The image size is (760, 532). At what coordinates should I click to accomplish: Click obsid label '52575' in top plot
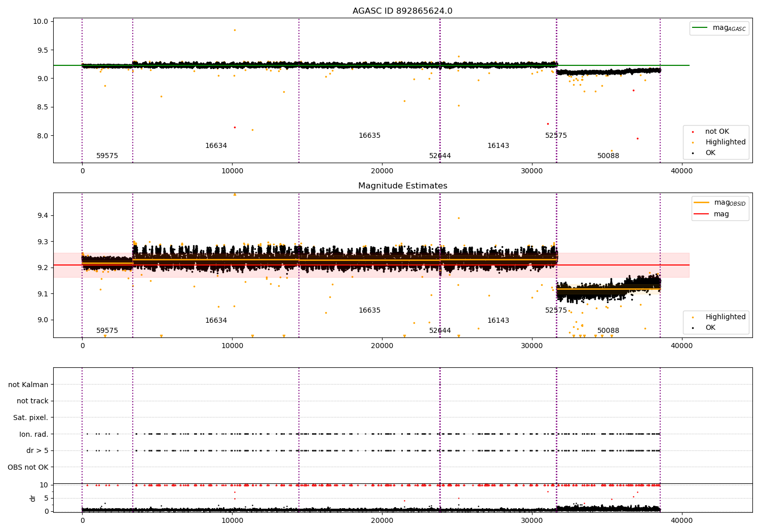tap(556, 136)
